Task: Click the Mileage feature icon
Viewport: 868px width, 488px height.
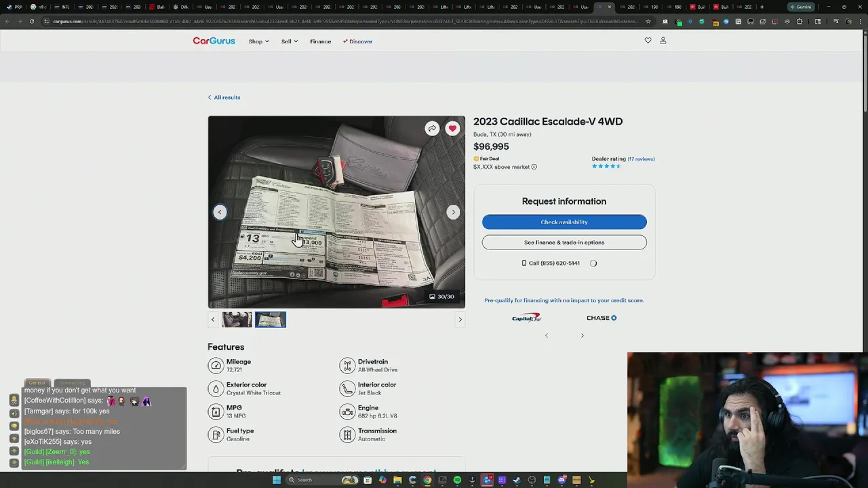Action: (x=216, y=365)
